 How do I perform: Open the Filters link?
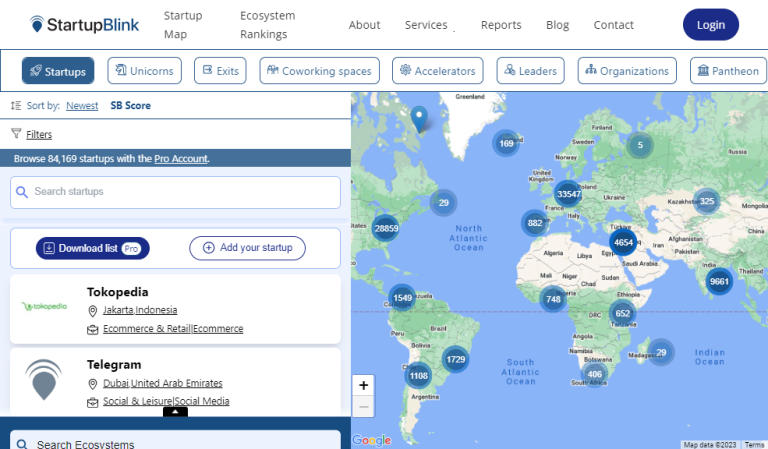pos(39,134)
